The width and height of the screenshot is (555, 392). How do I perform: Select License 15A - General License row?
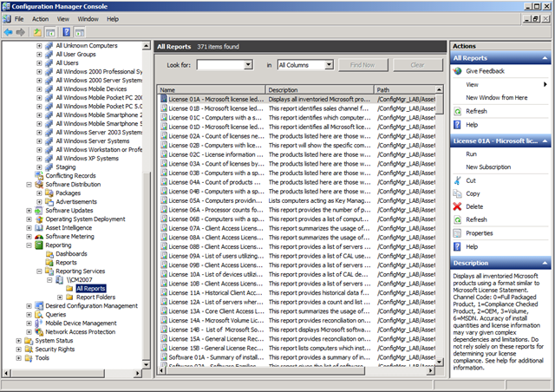coord(297,339)
